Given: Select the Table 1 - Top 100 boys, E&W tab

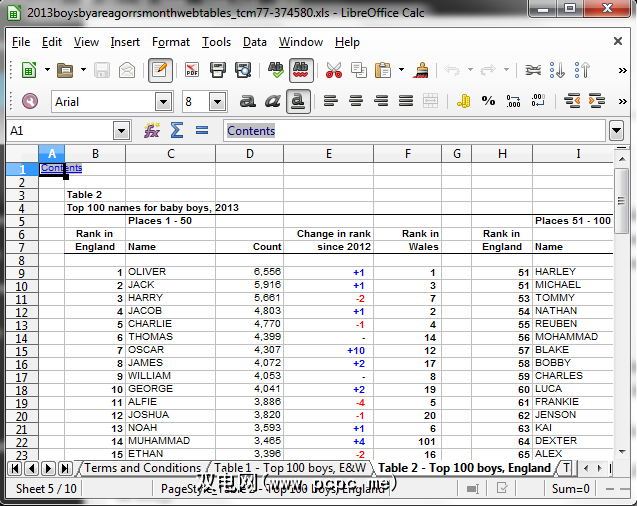Looking at the screenshot, I should coord(290,468).
